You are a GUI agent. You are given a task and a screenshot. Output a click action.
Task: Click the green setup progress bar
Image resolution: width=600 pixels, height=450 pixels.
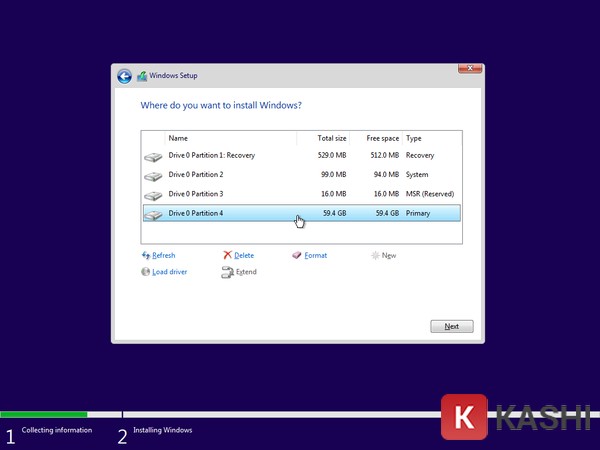pos(43,414)
